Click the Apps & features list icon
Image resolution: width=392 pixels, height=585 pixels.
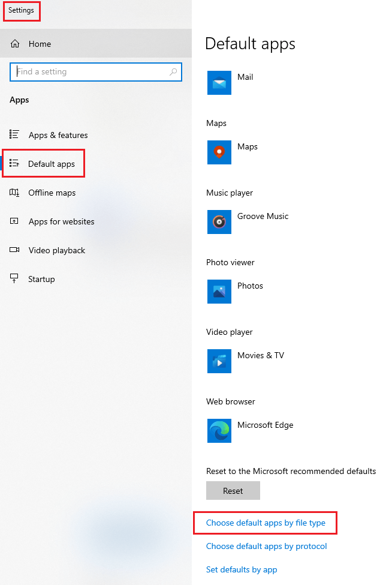coord(14,134)
